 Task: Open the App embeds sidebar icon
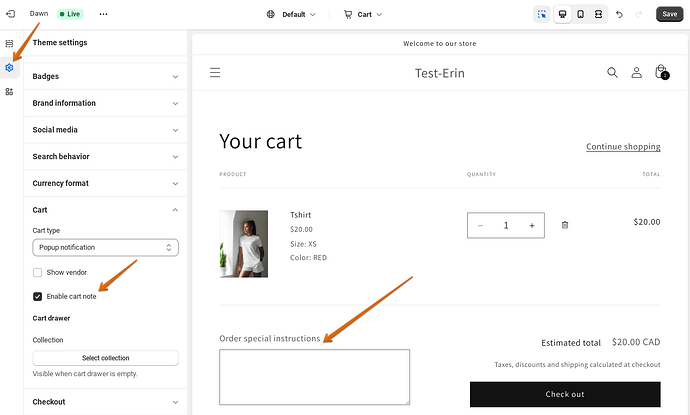[9, 91]
